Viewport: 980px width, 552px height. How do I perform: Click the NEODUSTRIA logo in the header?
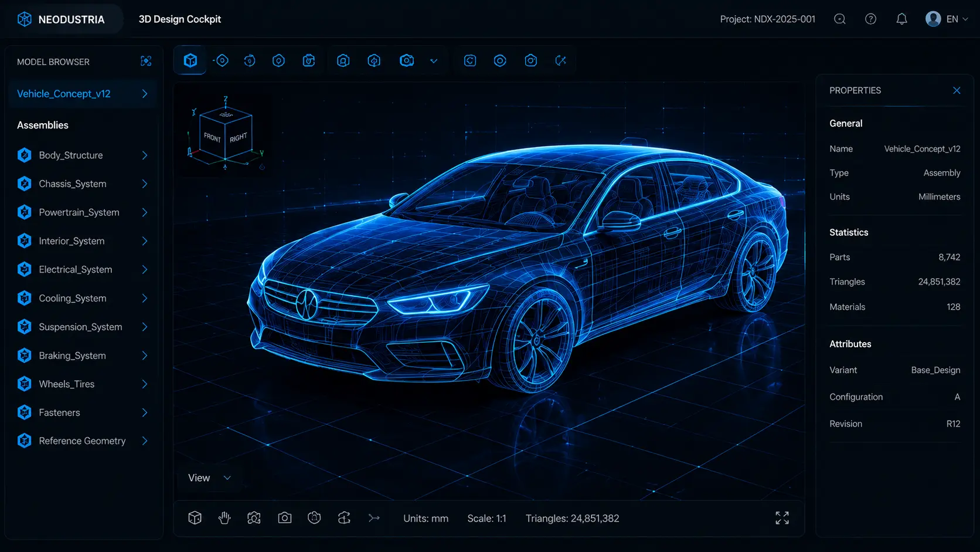pyautogui.click(x=61, y=19)
